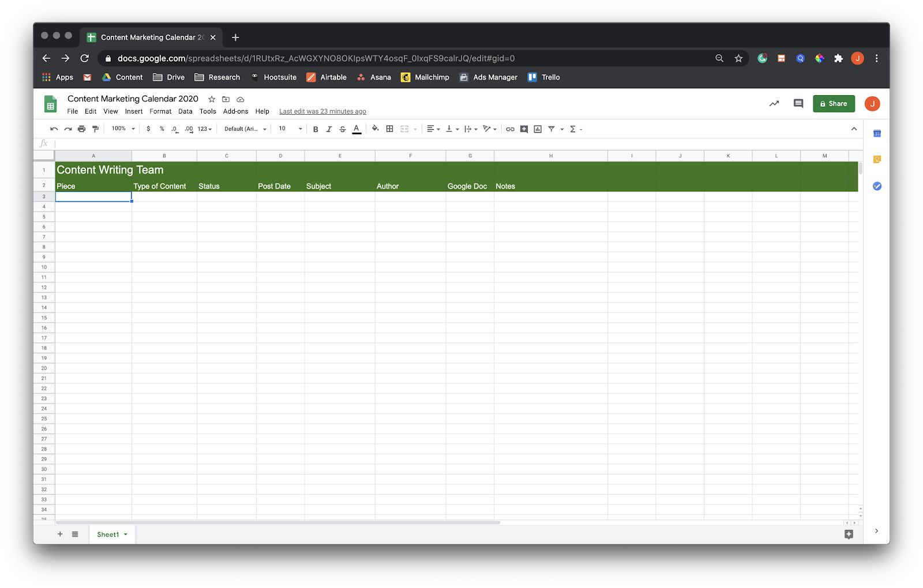This screenshot has width=923, height=588.
Task: Open text rotation dropdown
Action: coord(490,129)
